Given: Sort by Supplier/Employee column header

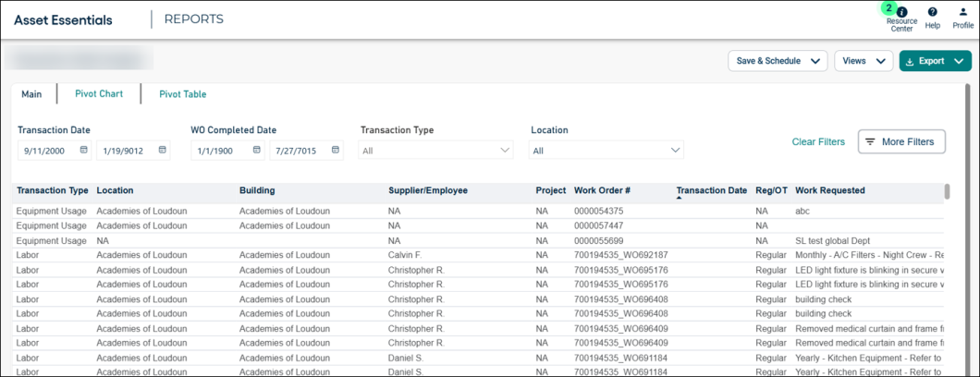Looking at the screenshot, I should click(x=428, y=190).
